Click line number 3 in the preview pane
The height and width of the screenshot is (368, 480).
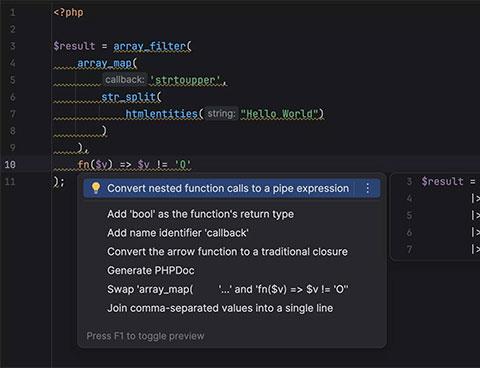point(409,182)
